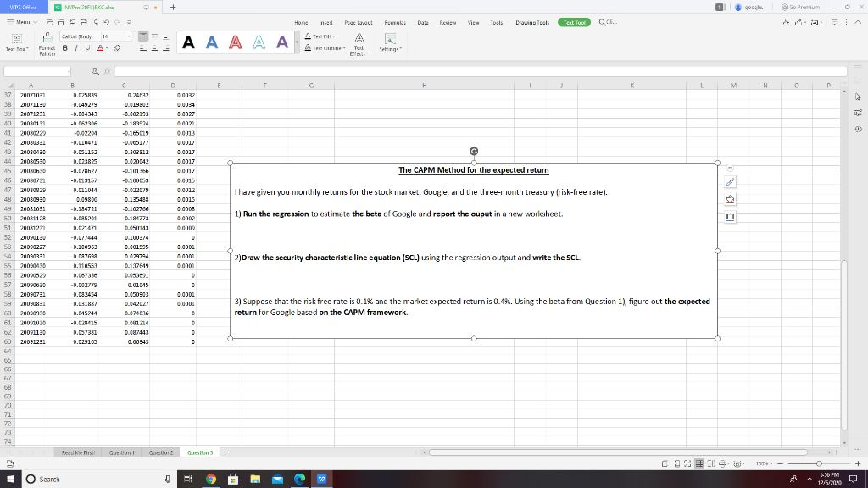Click the Settings icon in the ribbon
868x488 pixels.
pos(389,42)
